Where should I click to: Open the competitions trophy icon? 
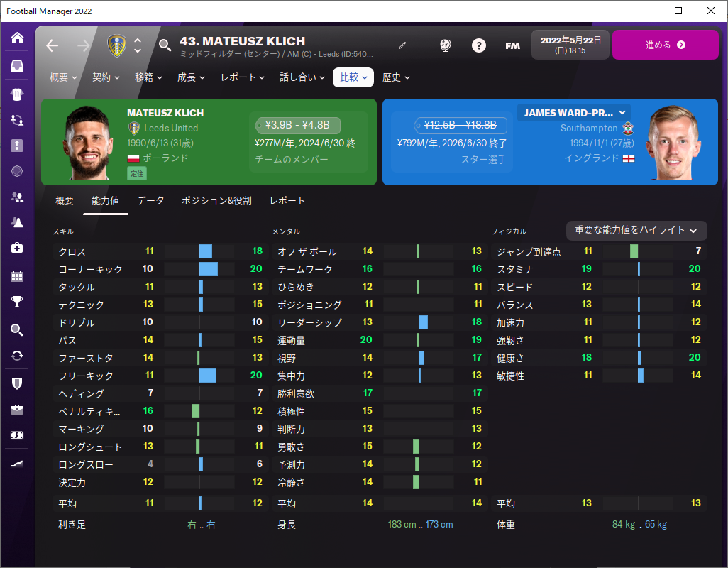(x=17, y=302)
